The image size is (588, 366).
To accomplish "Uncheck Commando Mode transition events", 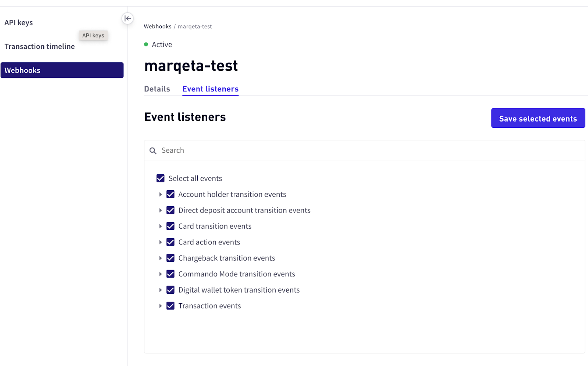I will coord(171,274).
